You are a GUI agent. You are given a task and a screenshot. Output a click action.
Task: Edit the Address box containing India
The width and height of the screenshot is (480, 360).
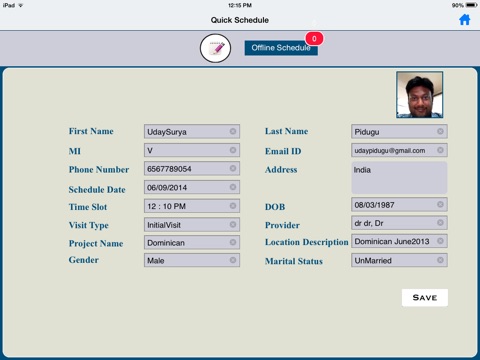pos(399,178)
